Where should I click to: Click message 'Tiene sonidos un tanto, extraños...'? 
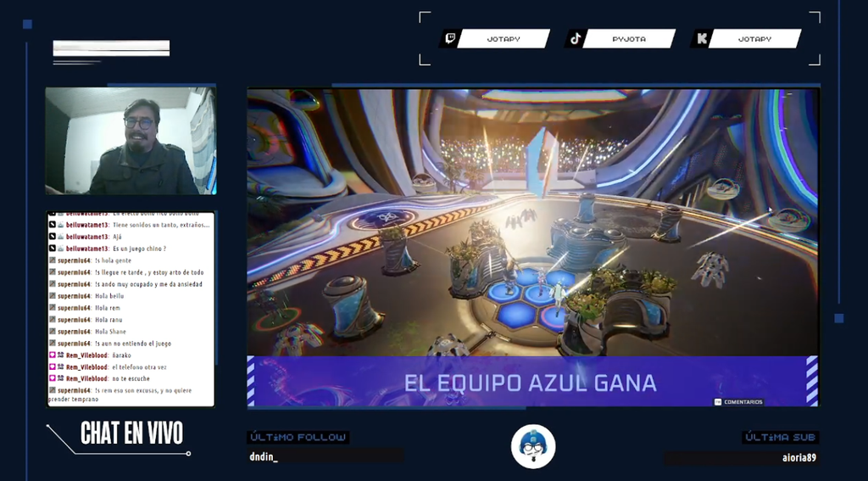[x=161, y=225]
